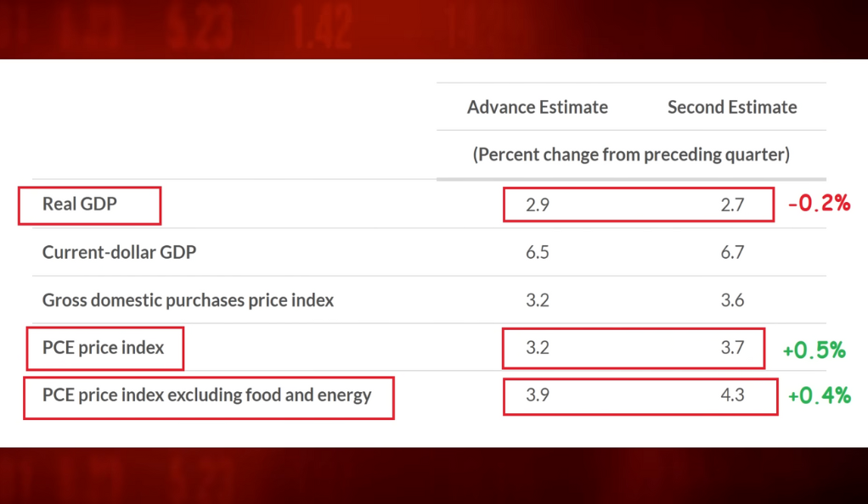The image size is (868, 504).
Task: Select core PCE advance value 3.9
Action: [x=537, y=395]
